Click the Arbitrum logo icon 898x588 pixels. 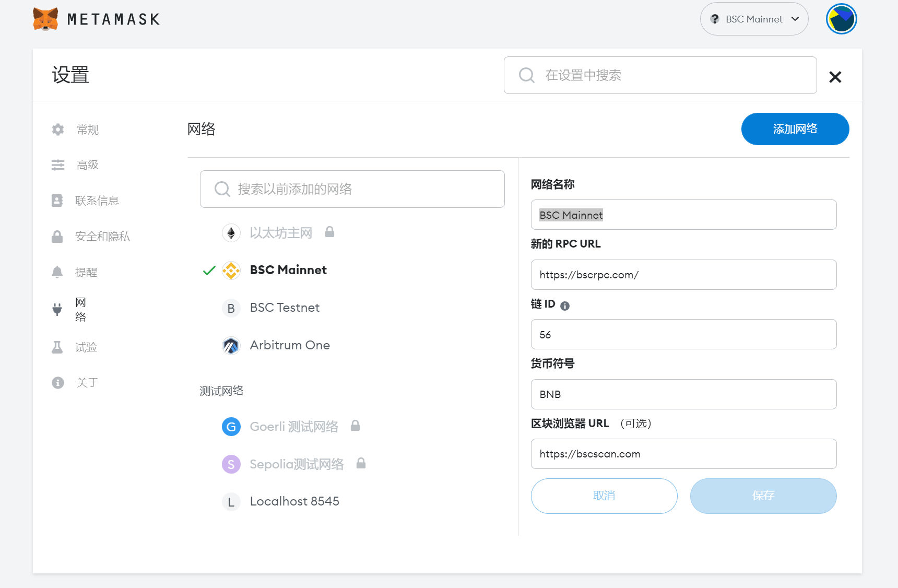pyautogui.click(x=231, y=346)
